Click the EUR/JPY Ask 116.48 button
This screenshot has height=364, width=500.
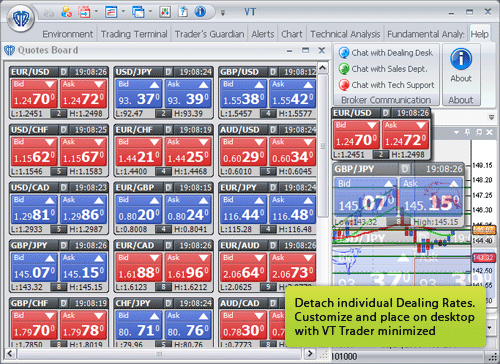point(293,209)
